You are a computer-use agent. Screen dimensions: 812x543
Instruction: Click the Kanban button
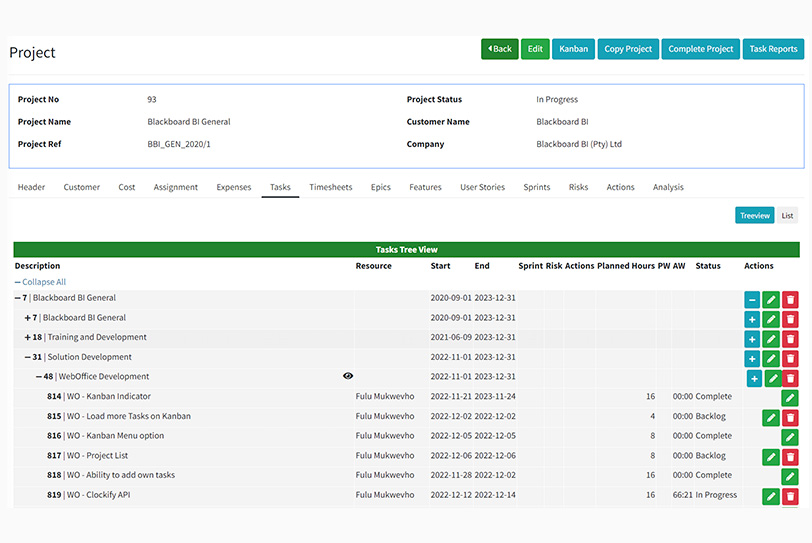tap(573, 49)
